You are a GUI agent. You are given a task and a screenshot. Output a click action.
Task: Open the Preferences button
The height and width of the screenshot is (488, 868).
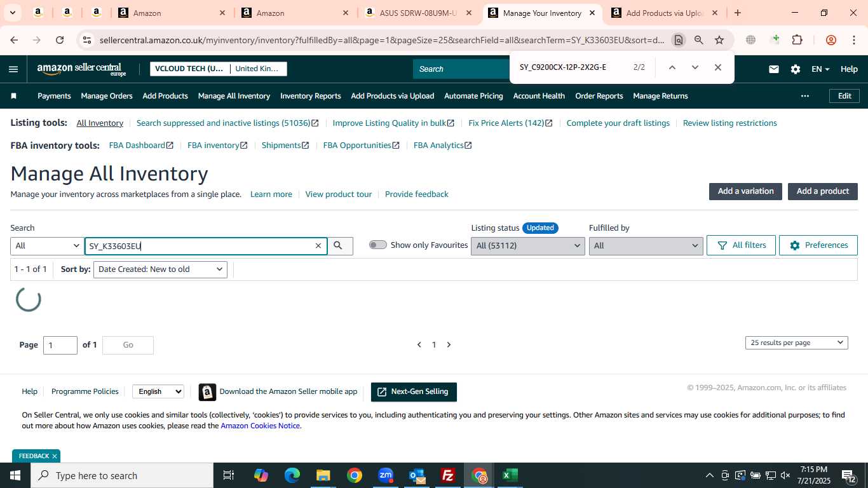pos(818,245)
